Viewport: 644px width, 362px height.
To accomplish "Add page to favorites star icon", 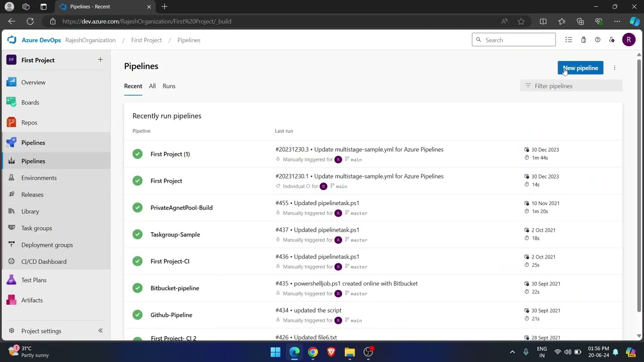I will point(521,21).
